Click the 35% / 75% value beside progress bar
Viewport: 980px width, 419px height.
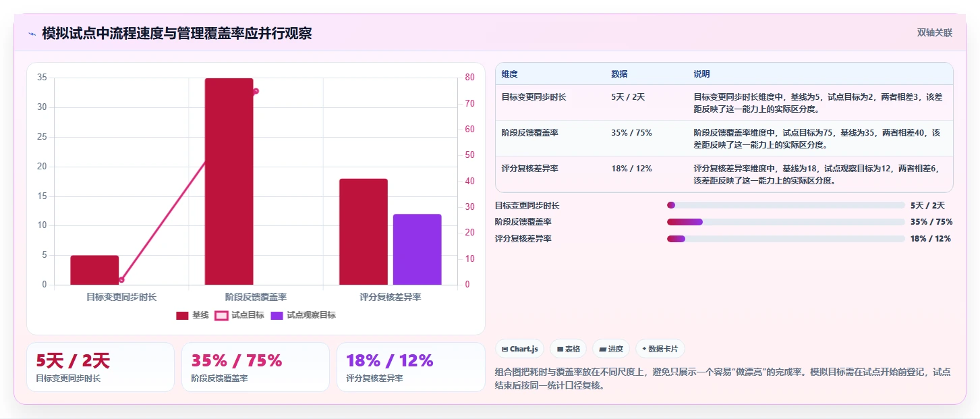tap(931, 222)
